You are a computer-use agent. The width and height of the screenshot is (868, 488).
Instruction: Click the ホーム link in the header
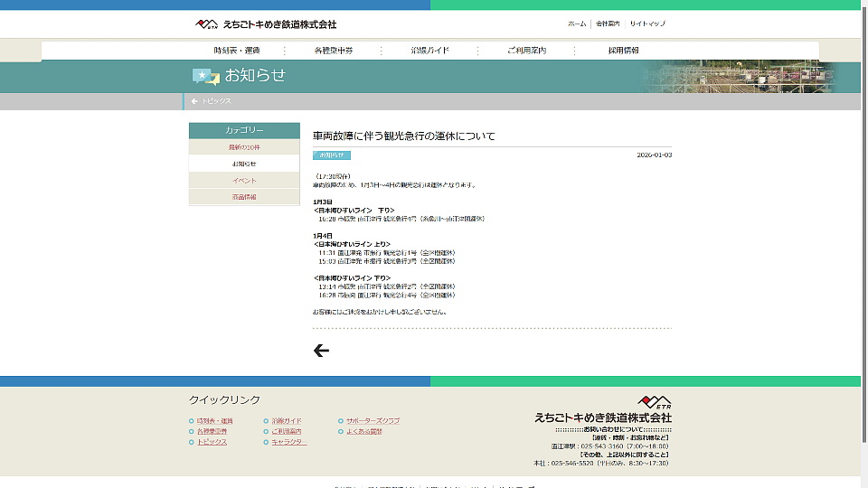pyautogui.click(x=576, y=24)
